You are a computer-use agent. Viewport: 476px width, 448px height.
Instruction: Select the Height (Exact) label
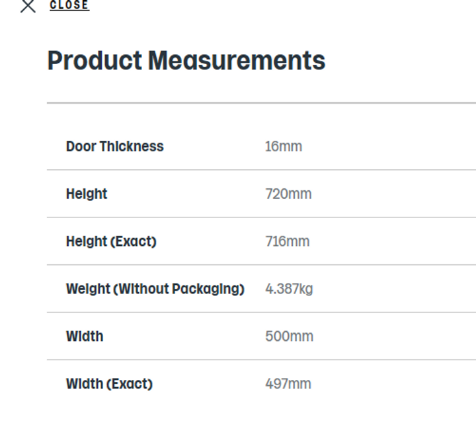[111, 242]
